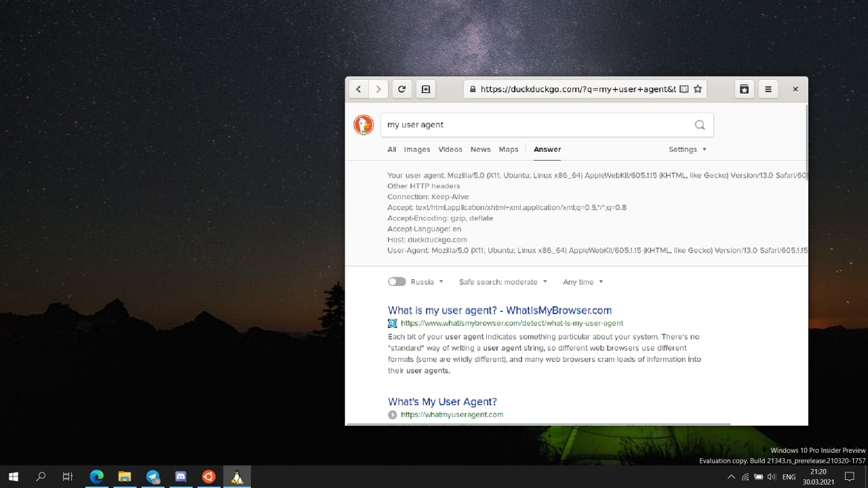Select the Answer tab
This screenshot has height=488, width=868.
click(547, 149)
